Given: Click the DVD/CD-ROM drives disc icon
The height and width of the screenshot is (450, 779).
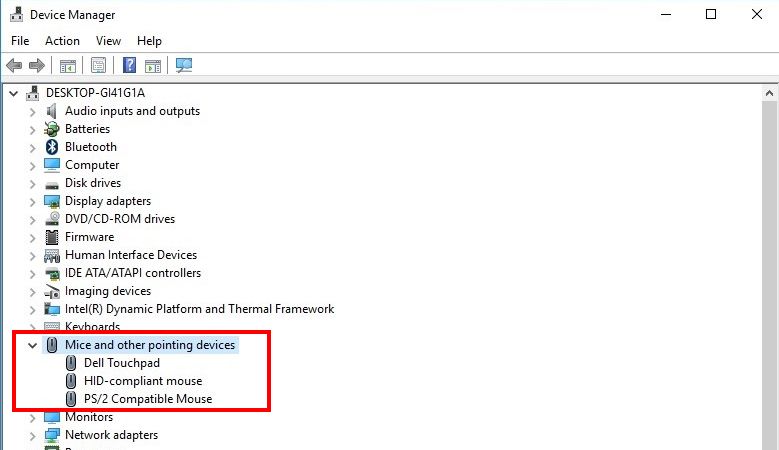Looking at the screenshot, I should tap(52, 219).
